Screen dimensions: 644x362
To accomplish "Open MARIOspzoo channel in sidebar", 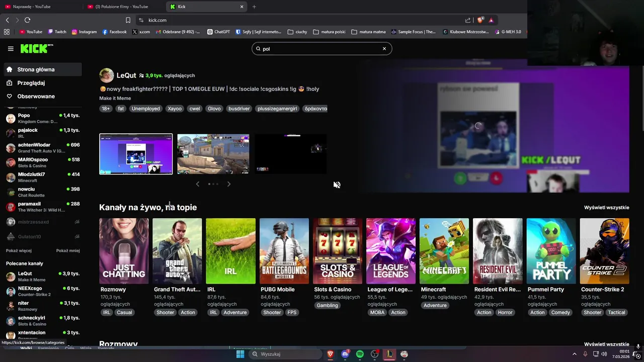I will pos(43,162).
